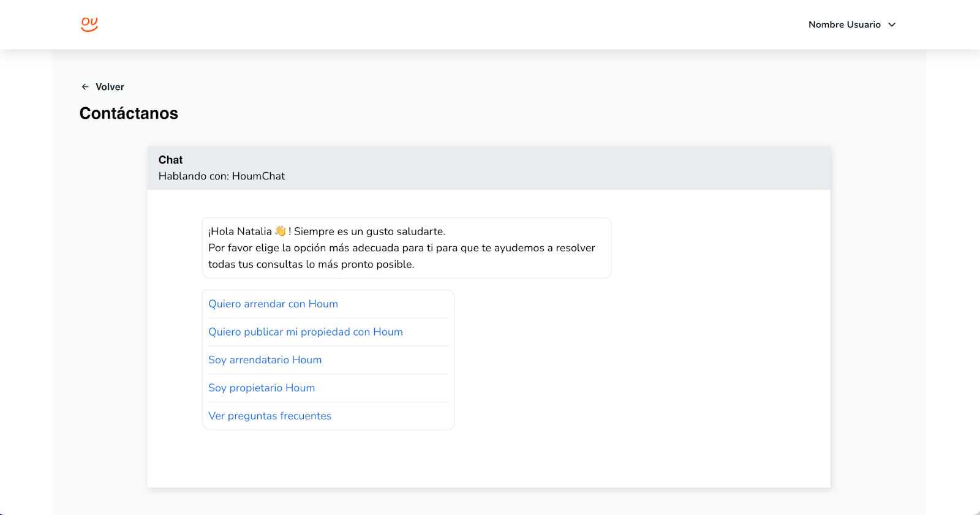Click the orange Houm logo
980x515 pixels.
click(x=89, y=24)
